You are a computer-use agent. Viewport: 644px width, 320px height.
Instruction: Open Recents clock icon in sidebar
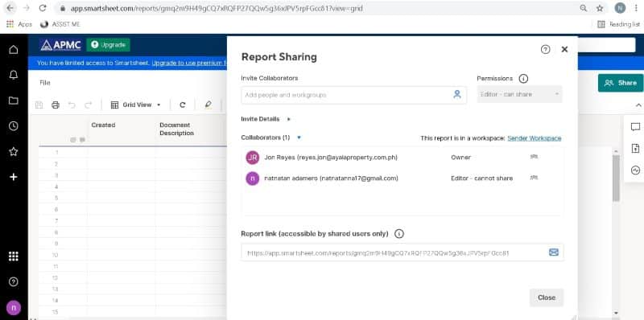[14, 126]
